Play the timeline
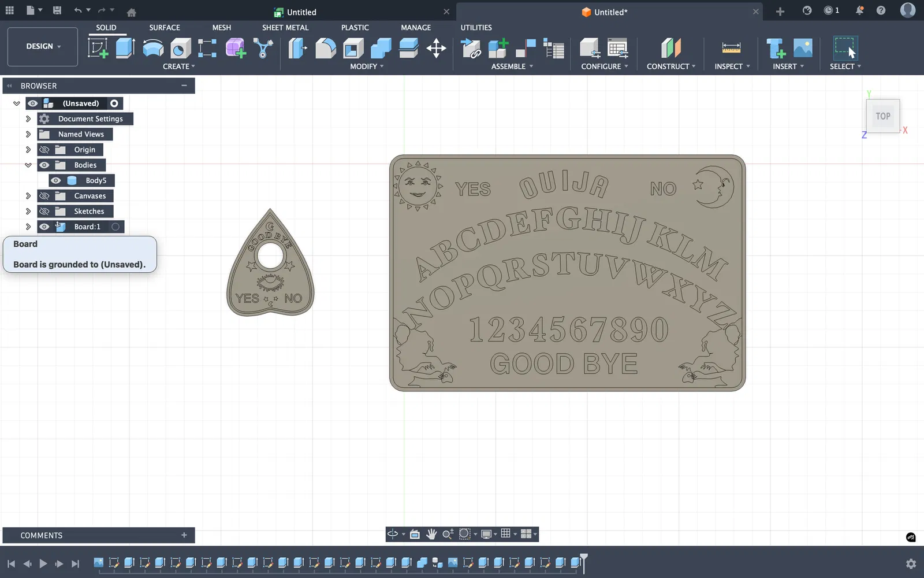924x578 pixels. (43, 564)
